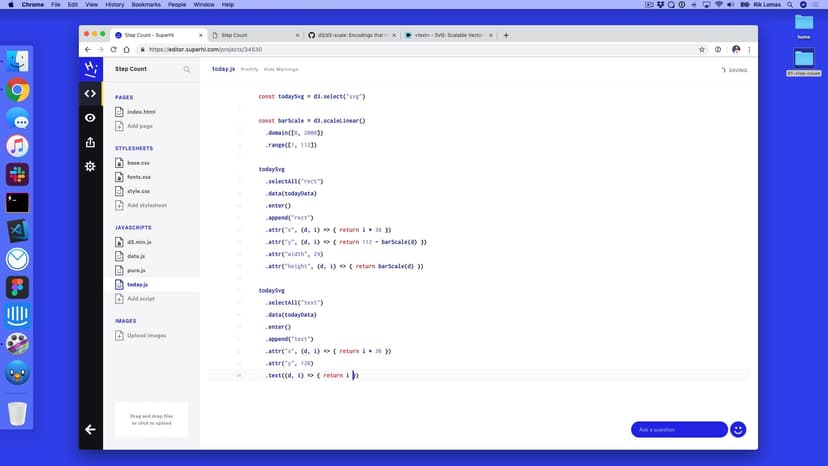Click Prettify to format code
Screen dimensions: 828x466
point(249,70)
